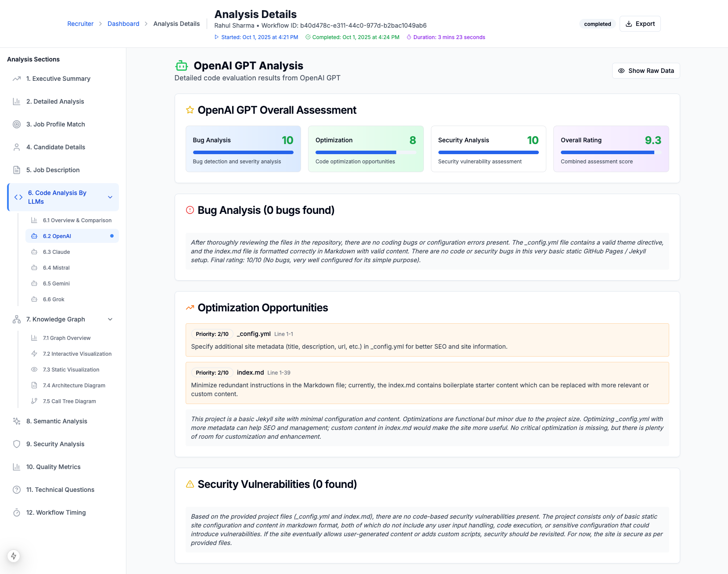Viewport: 728px width, 574px height.
Task: Click the 6.3 Claude robot icon
Action: click(x=34, y=252)
